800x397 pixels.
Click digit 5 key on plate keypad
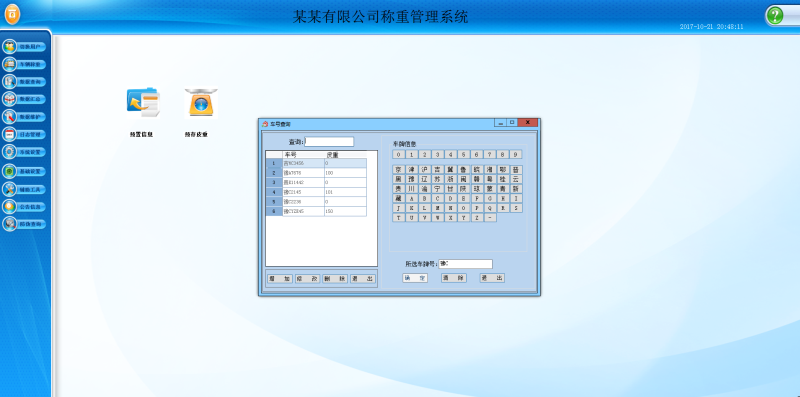point(463,154)
